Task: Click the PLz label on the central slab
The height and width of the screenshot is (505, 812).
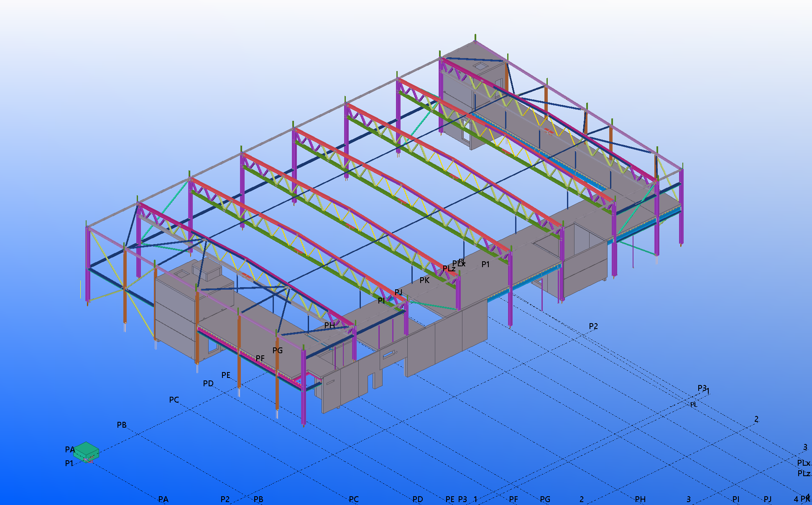Action: point(449,268)
